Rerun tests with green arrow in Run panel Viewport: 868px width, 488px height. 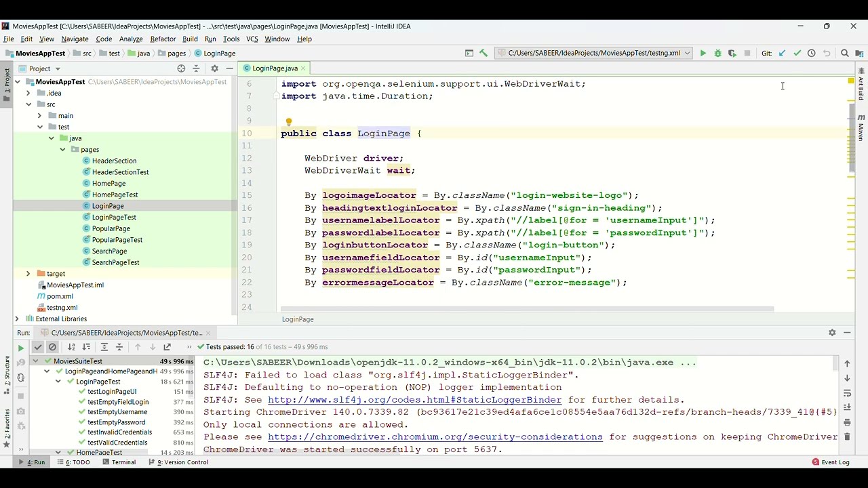20,347
